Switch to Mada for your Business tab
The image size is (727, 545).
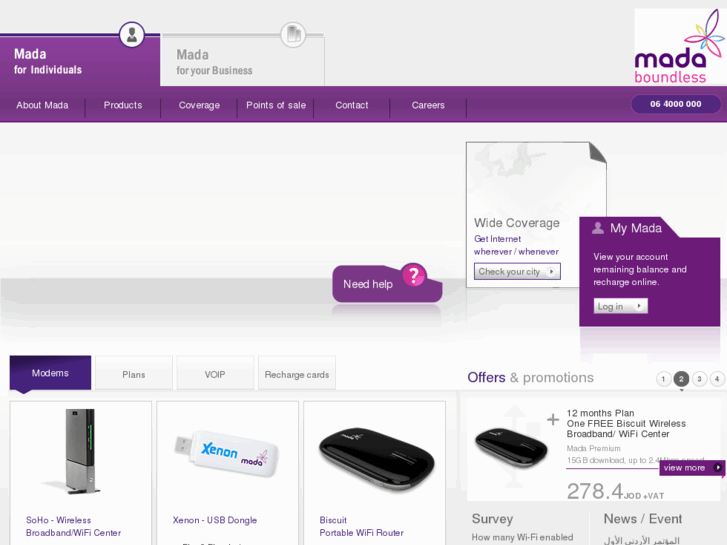tap(242, 62)
